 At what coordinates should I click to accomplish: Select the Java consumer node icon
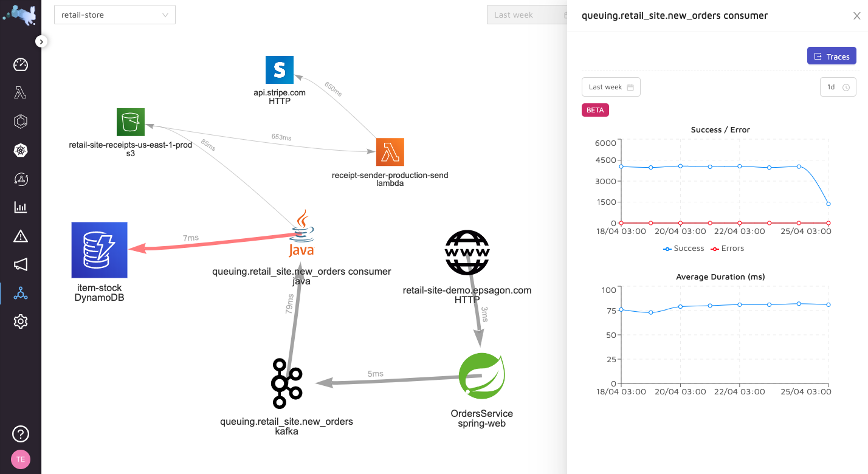pyautogui.click(x=301, y=235)
